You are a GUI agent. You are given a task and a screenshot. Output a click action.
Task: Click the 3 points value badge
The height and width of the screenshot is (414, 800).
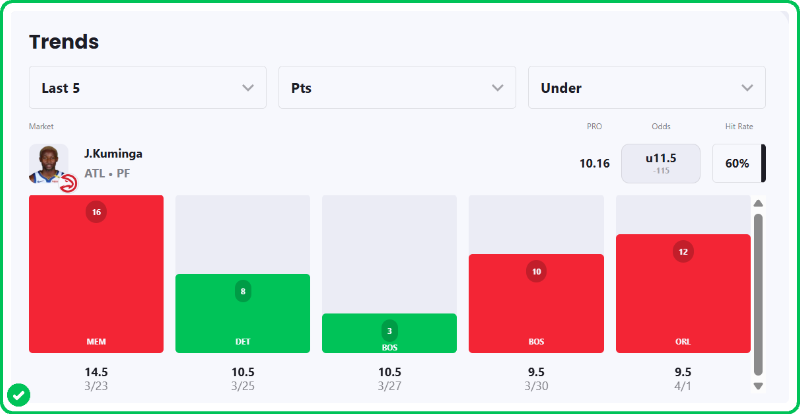(389, 330)
